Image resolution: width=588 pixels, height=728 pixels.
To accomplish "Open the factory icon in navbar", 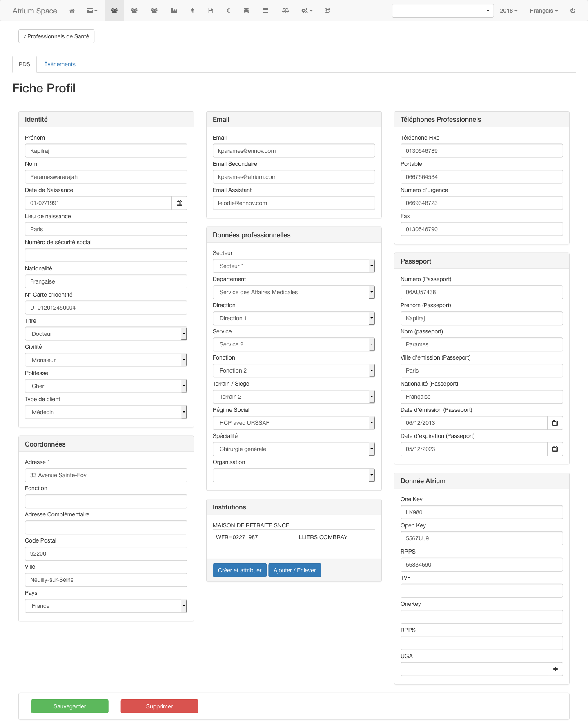I will (x=174, y=11).
